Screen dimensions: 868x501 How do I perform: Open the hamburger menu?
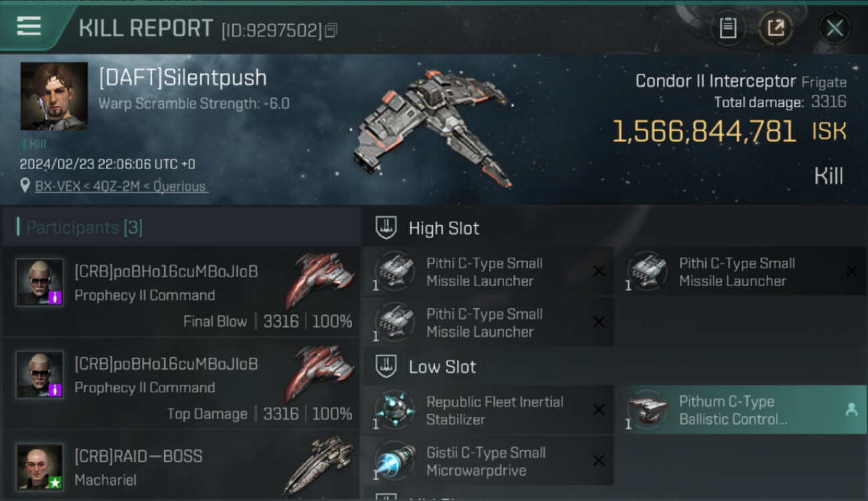click(x=29, y=27)
